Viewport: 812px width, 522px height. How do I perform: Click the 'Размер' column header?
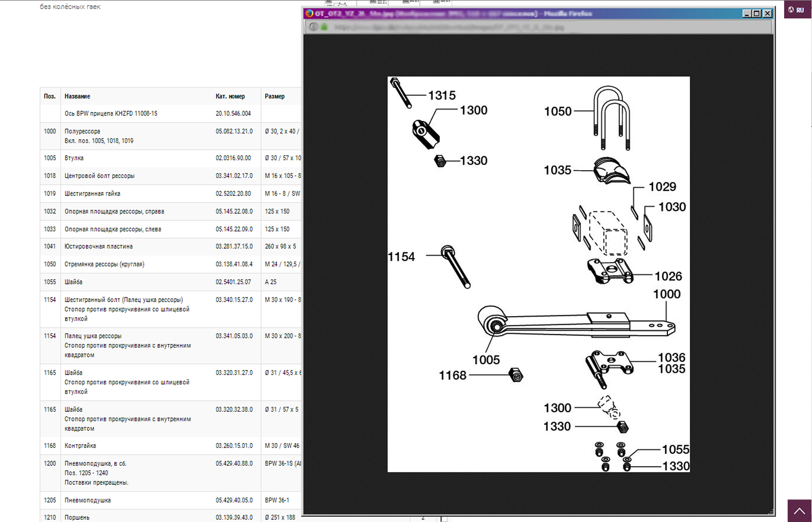(275, 96)
